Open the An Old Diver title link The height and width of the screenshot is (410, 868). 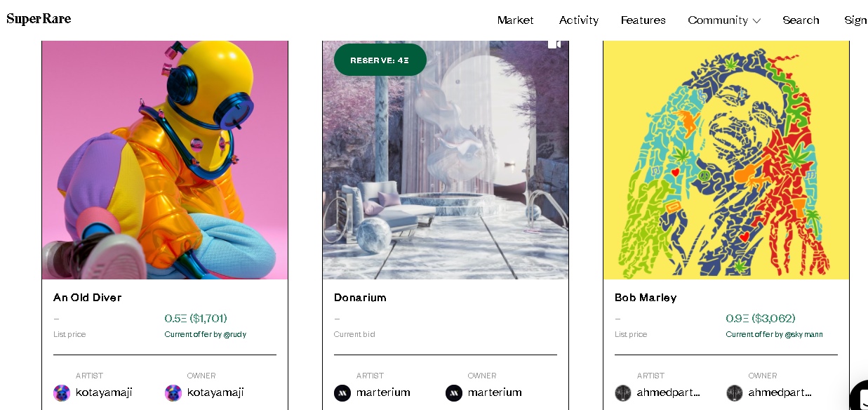click(x=88, y=298)
